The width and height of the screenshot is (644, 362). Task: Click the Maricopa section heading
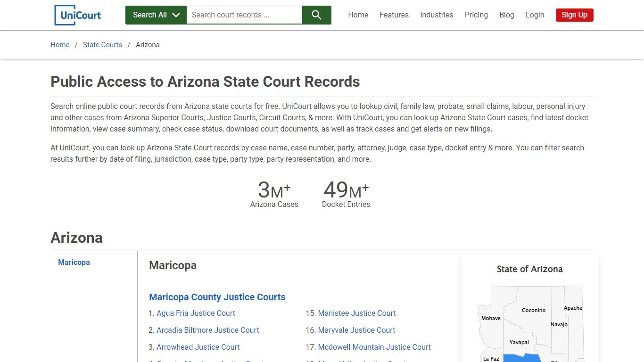pyautogui.click(x=173, y=265)
